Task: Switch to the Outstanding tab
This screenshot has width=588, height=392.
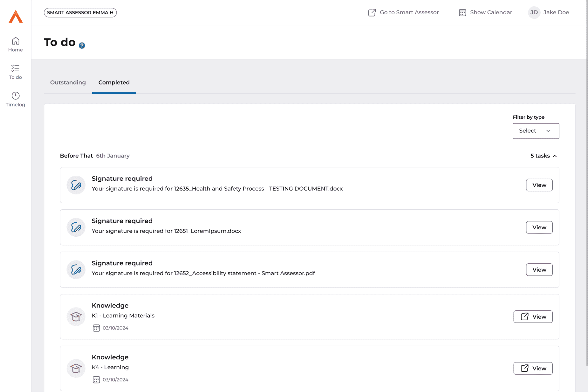Action: [68, 82]
